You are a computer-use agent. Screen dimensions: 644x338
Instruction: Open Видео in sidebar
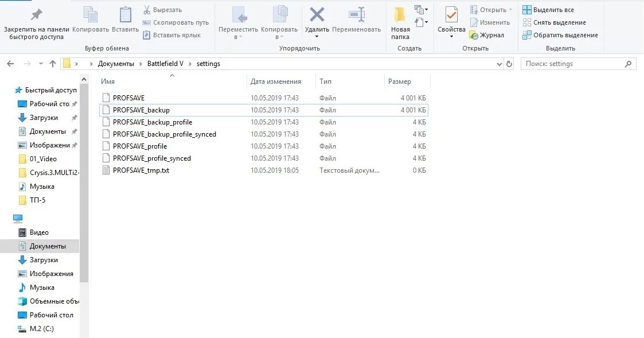[34, 232]
